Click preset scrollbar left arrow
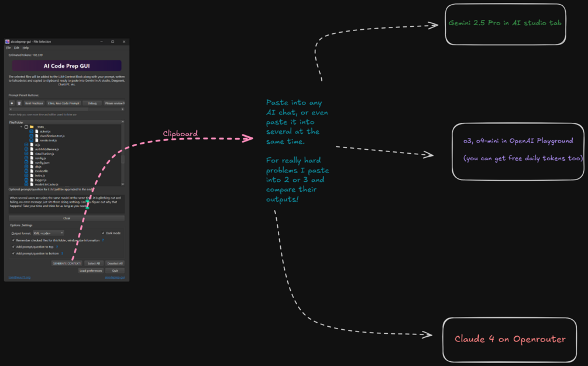Screen dimensions: 588x366 point(11,109)
